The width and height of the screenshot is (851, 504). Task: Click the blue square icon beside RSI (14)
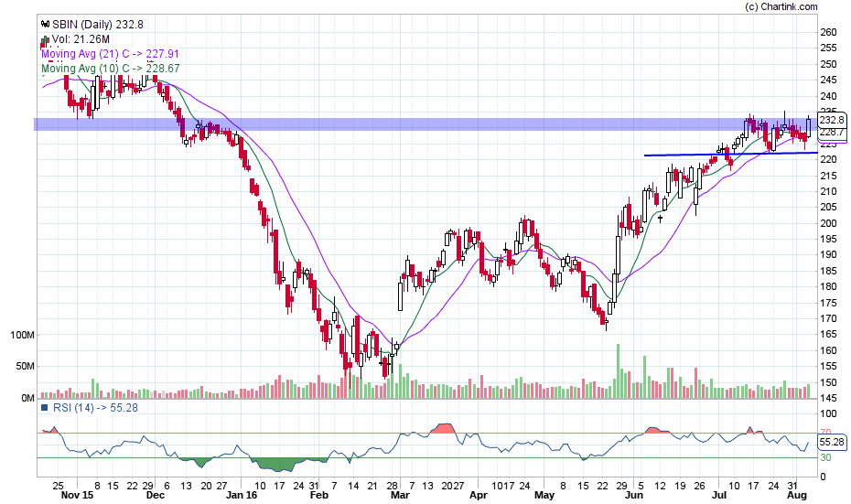43,409
